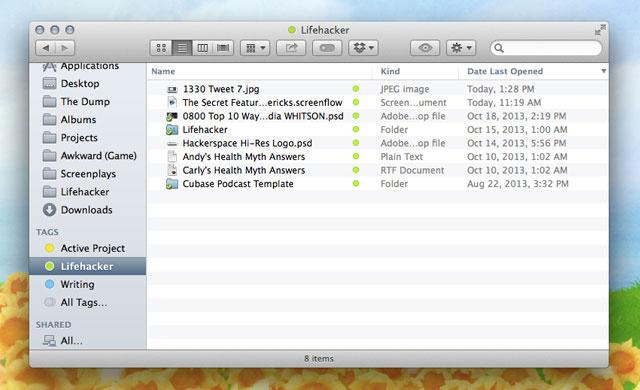
Task: Go forward with the right arrow button
Action: tap(65, 48)
